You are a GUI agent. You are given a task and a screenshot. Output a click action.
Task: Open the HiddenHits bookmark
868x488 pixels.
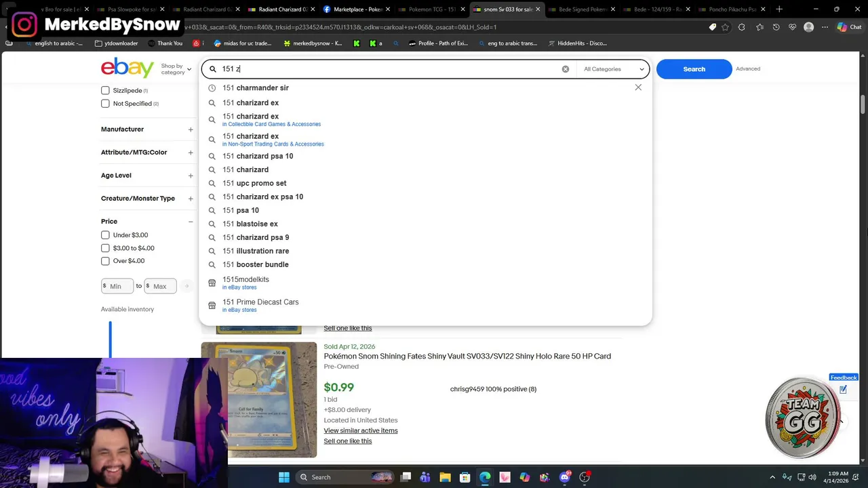tap(577, 43)
